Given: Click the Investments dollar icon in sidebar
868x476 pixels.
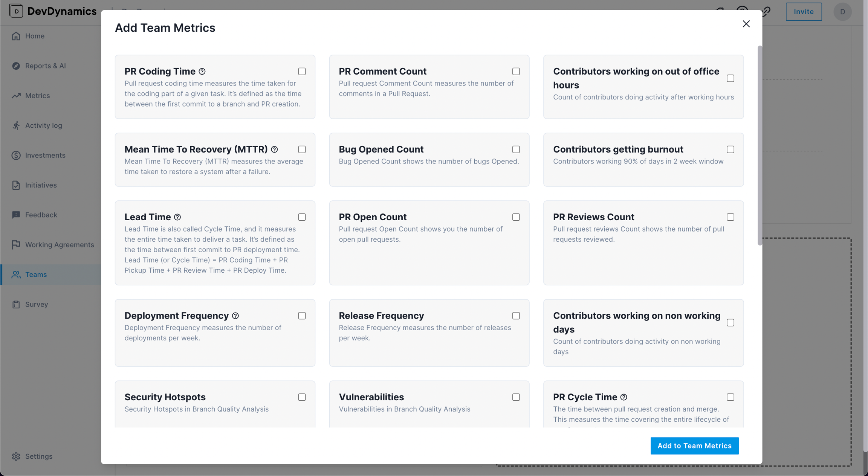Looking at the screenshot, I should coord(16,155).
